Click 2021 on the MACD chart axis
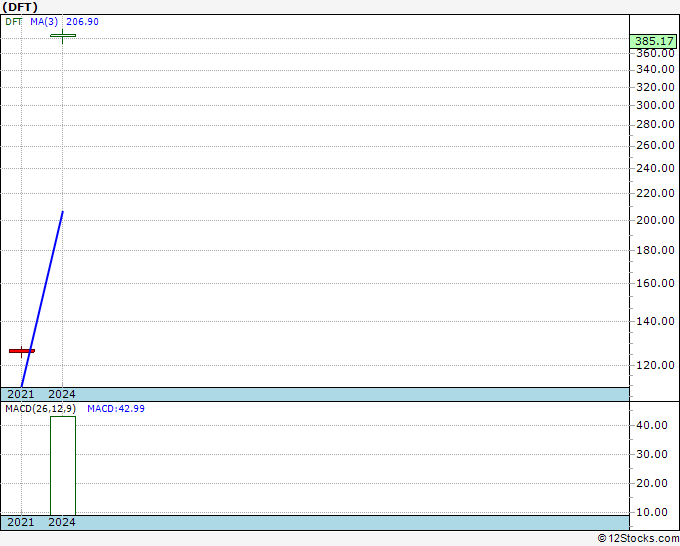Screen dimensions: 680x546 pyautogui.click(x=21, y=522)
